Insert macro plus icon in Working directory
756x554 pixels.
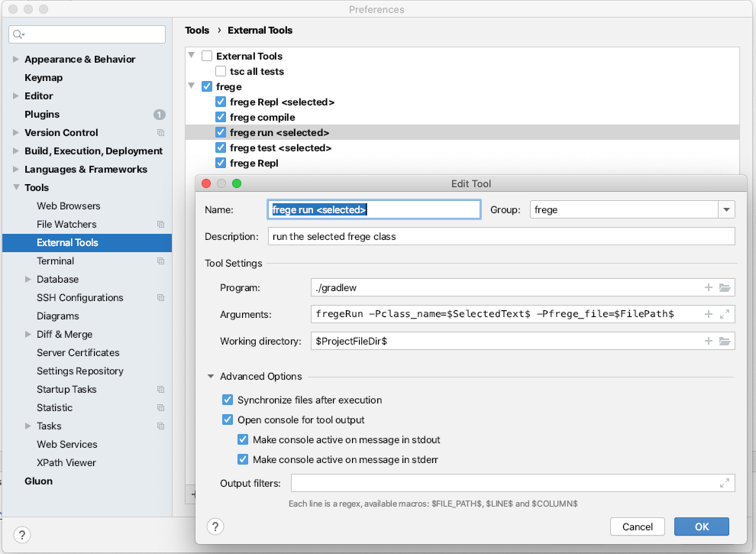709,341
